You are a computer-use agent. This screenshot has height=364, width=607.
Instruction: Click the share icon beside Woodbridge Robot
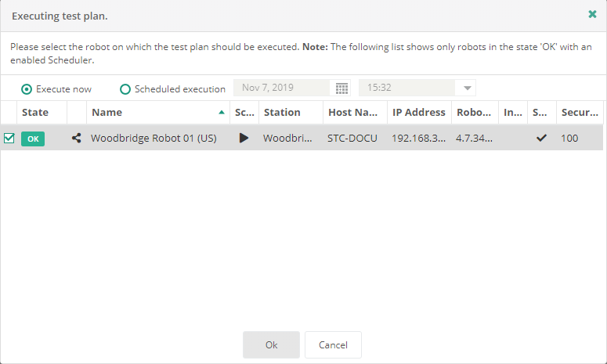pos(76,138)
